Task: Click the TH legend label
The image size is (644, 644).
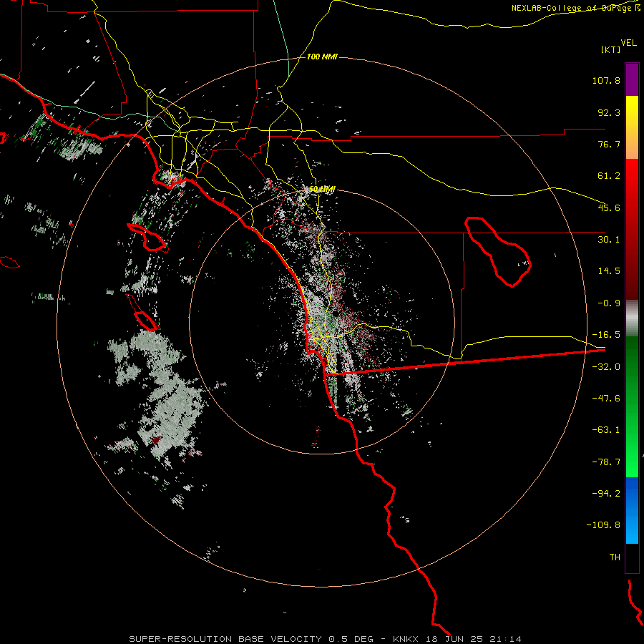Action: [615, 557]
